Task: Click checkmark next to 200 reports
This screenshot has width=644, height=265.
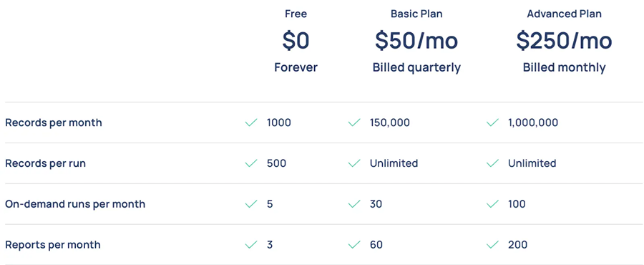Action: point(492,245)
